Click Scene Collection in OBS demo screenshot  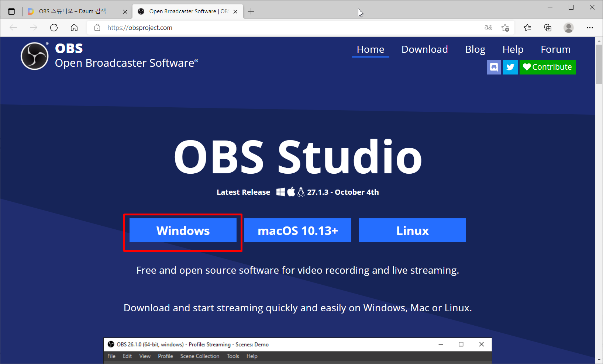[x=200, y=356]
